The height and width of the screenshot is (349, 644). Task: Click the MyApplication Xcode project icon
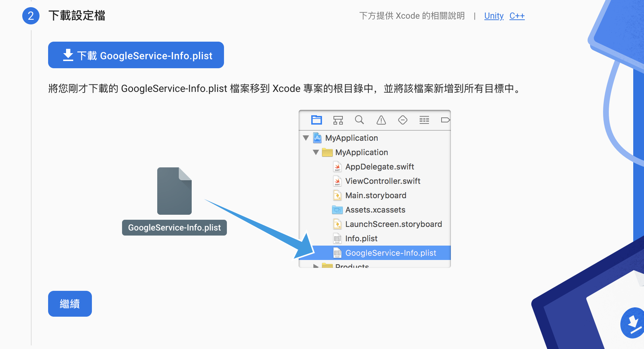(317, 138)
